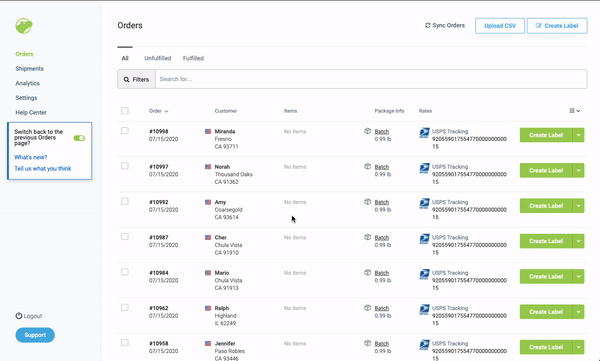This screenshot has width=600, height=361.
Task: Select checkbox for order #10992
Action: [125, 201]
